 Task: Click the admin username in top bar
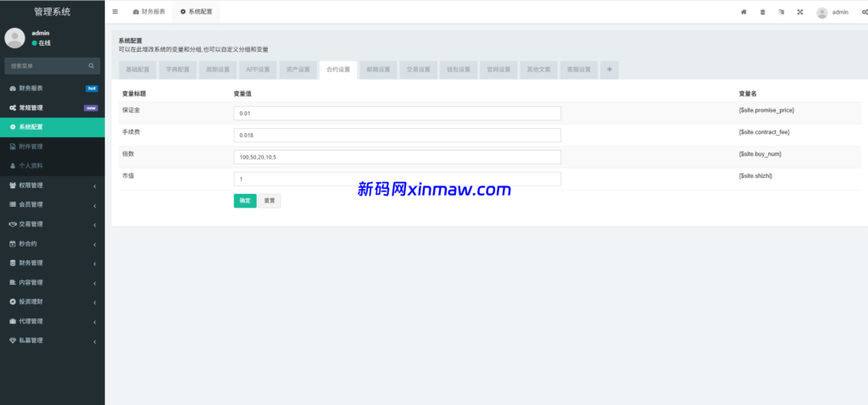[x=840, y=12]
